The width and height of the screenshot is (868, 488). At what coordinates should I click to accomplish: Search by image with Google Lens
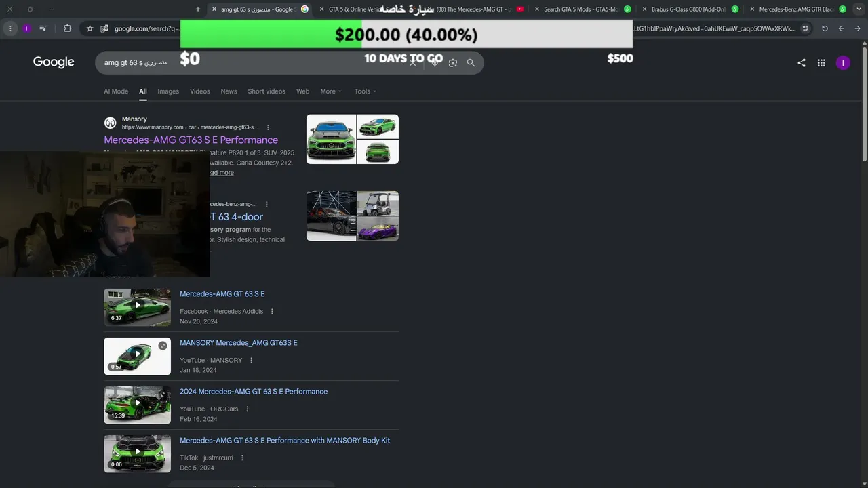click(x=453, y=62)
